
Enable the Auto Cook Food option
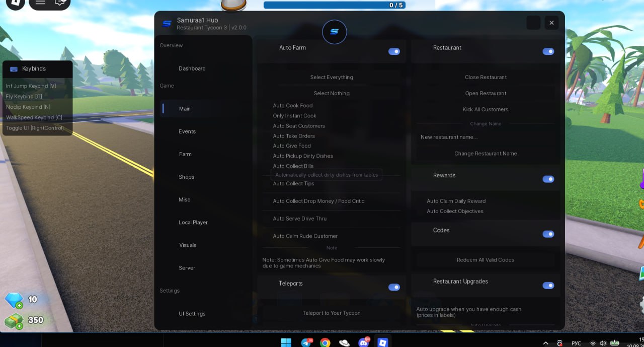[x=293, y=106]
